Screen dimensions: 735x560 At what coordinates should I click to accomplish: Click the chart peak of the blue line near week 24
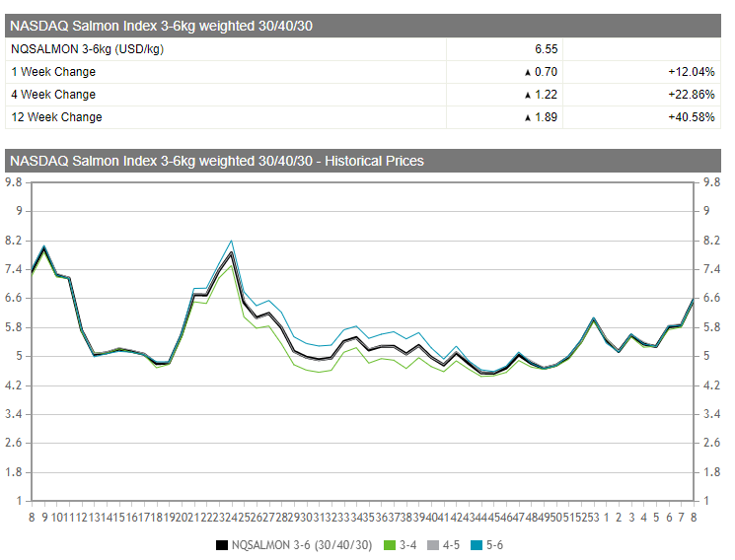pyautogui.click(x=231, y=241)
